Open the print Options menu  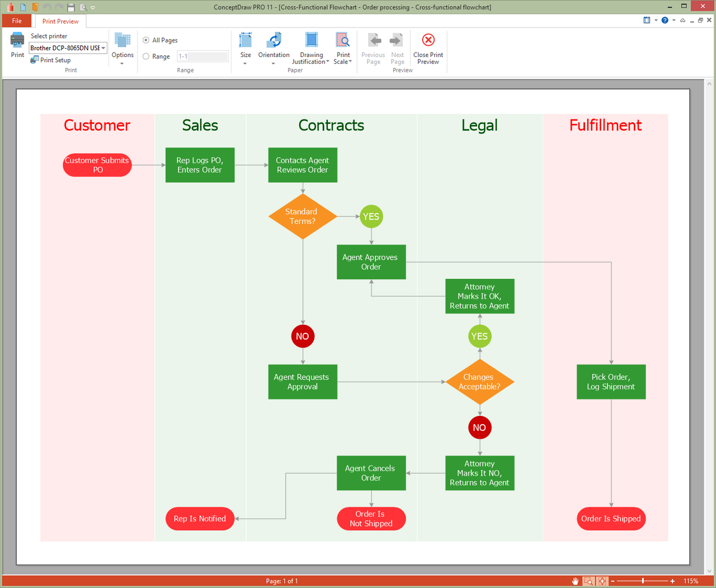(x=123, y=48)
